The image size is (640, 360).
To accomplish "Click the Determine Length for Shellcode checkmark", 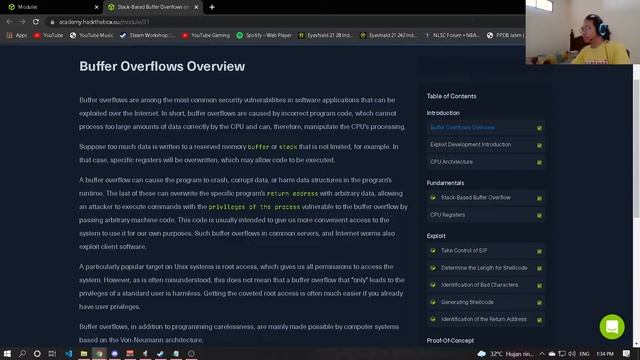I will tap(539, 269).
